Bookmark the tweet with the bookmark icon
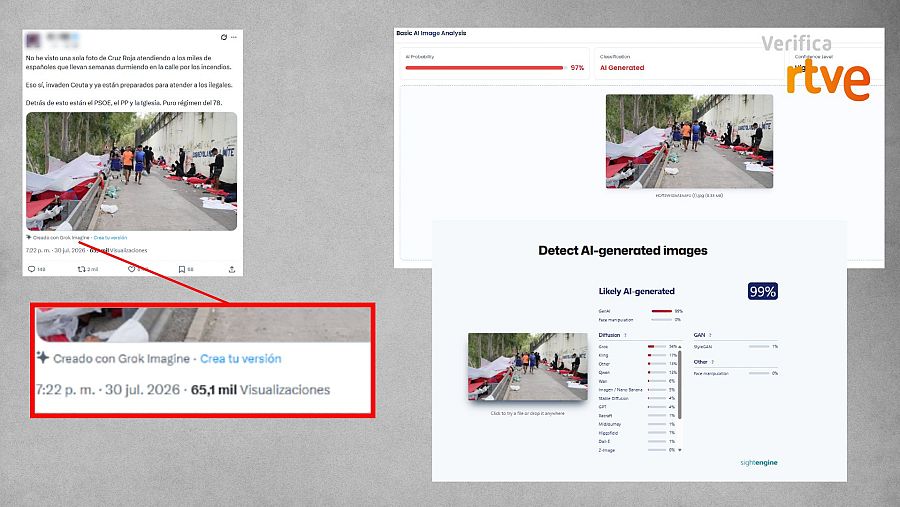Viewport: 900px width, 507px height. [x=181, y=269]
